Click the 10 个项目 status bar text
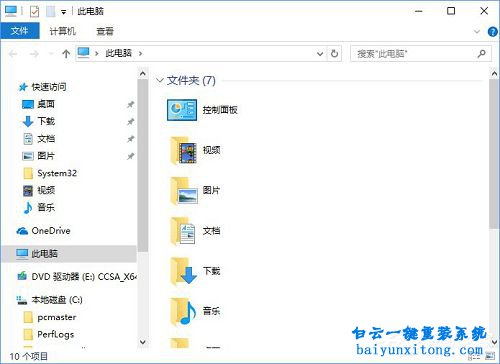The image size is (500, 364). pos(29,356)
